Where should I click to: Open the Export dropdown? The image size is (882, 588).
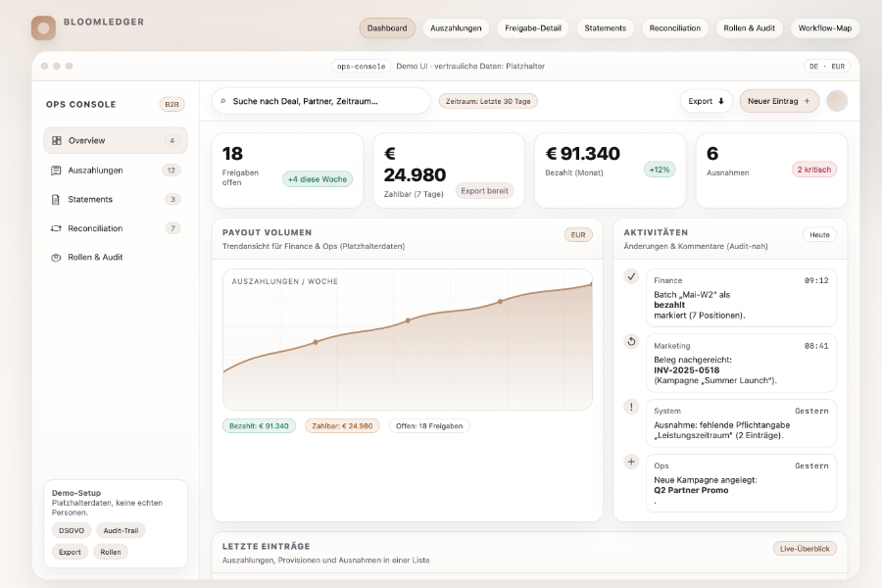[706, 101]
